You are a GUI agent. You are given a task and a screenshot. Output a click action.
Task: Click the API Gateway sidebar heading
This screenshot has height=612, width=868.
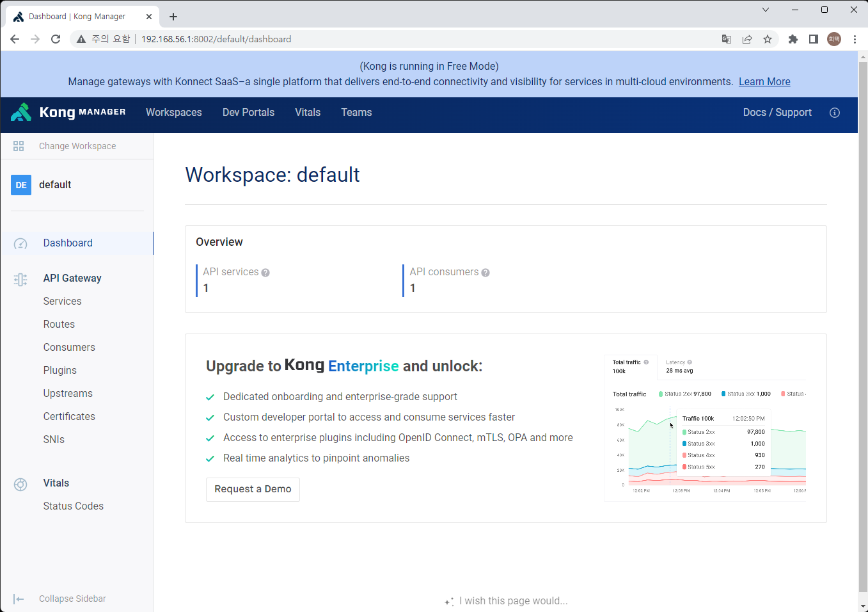(x=72, y=278)
